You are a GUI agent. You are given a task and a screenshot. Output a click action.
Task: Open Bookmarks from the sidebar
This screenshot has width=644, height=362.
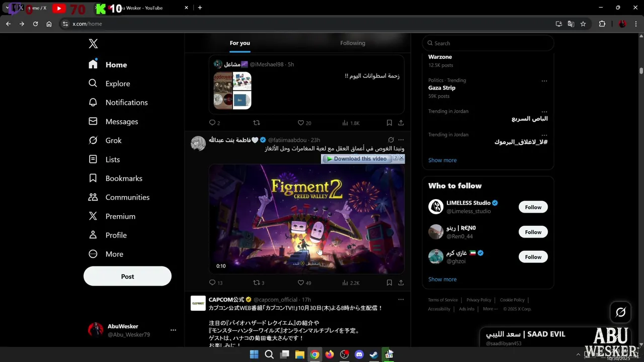115,178
